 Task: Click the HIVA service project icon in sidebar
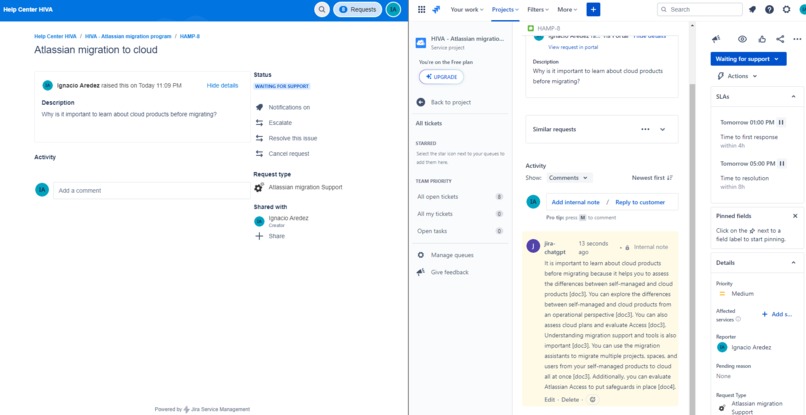[421, 43]
